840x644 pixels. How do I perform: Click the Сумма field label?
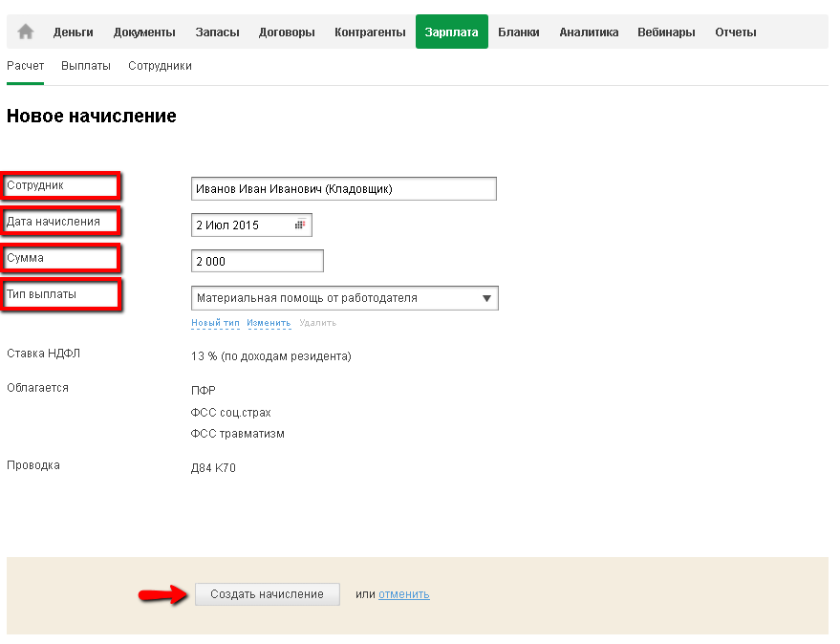[x=25, y=258]
